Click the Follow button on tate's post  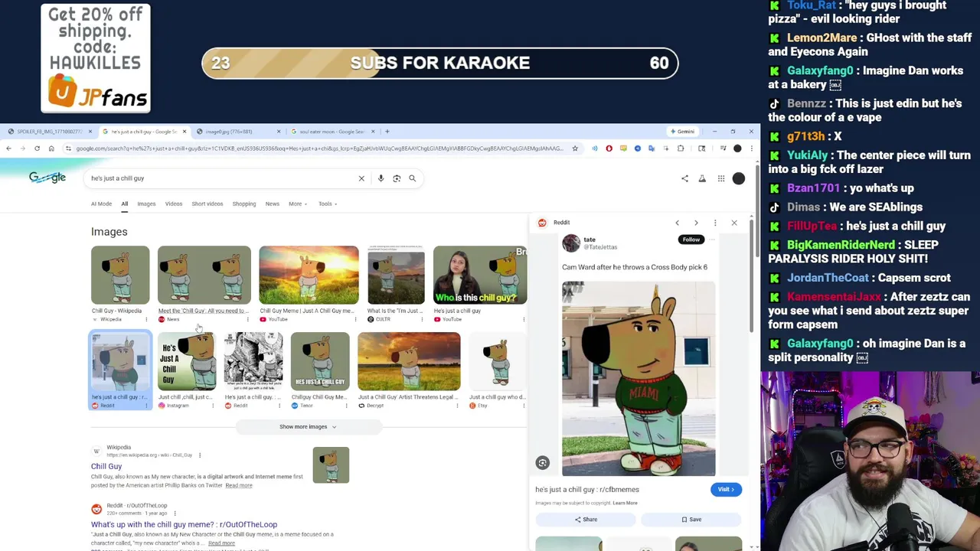pyautogui.click(x=691, y=240)
